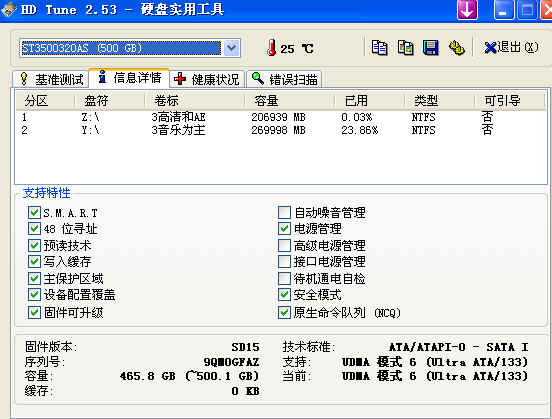Screen dimensions: 552x419
Task: Open the drive selector dropdown arrow
Action: tap(232, 48)
